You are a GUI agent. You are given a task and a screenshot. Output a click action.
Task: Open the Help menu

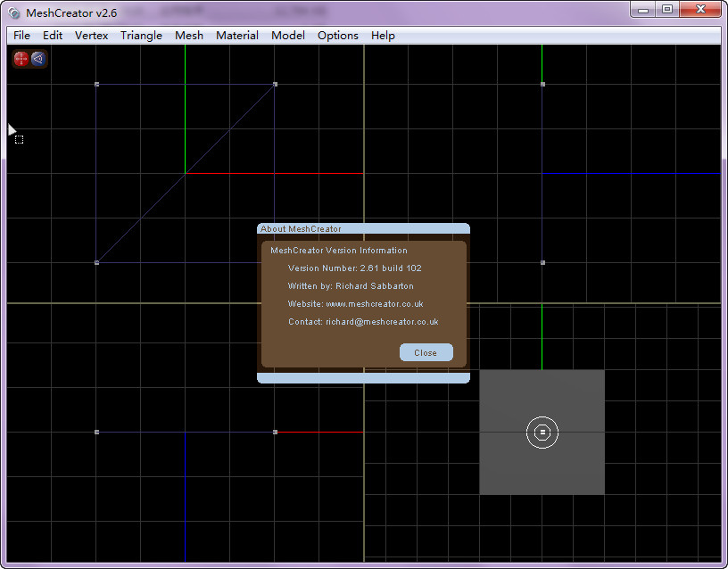coord(383,36)
